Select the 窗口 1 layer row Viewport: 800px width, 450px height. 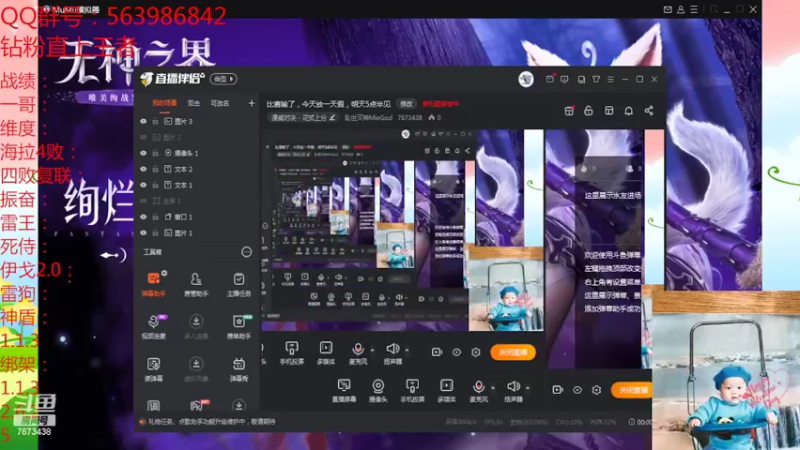pyautogui.click(x=196, y=217)
